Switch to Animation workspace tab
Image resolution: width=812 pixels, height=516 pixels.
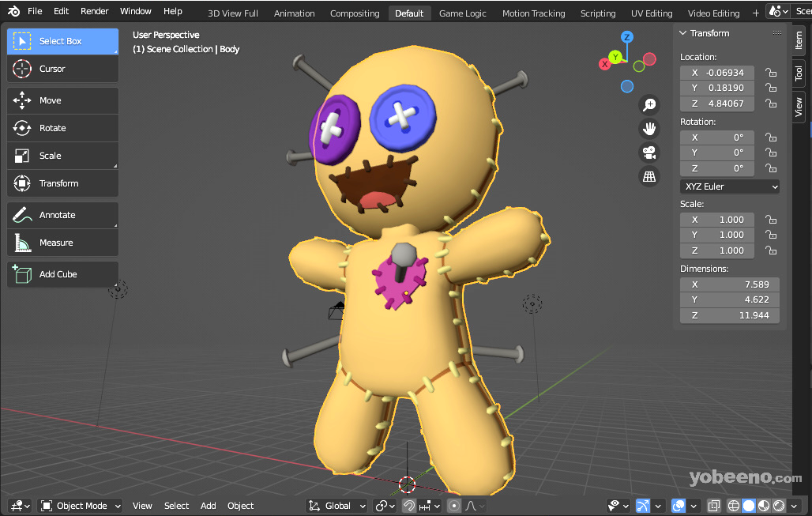point(294,13)
